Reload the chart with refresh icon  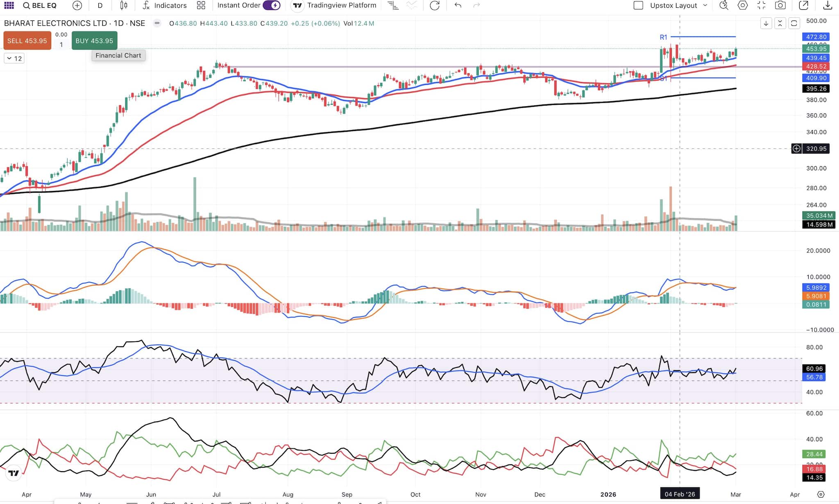(435, 5)
